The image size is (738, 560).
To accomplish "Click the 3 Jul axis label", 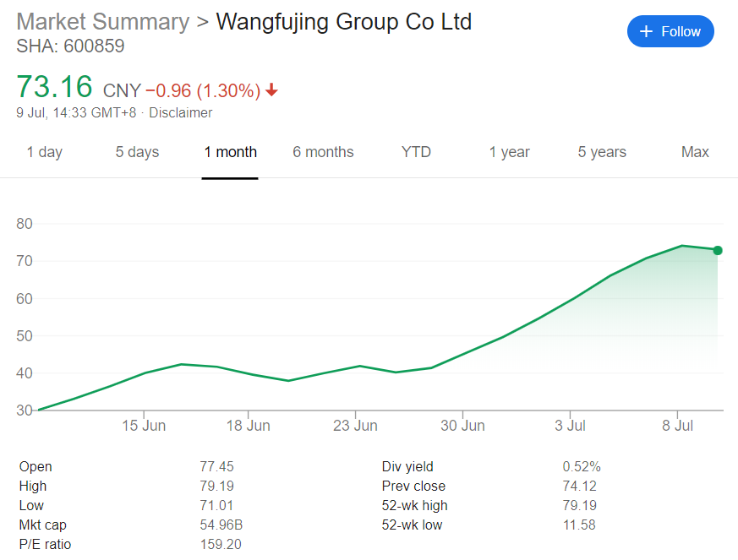I will 570,426.
